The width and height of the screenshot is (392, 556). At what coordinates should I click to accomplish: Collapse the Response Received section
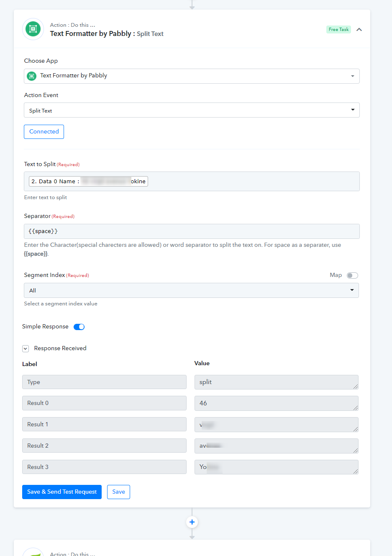coord(26,348)
